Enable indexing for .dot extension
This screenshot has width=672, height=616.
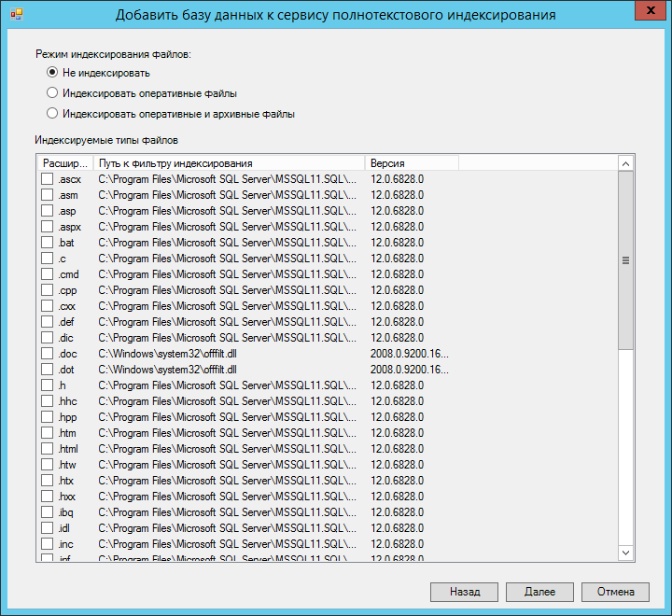click(x=48, y=370)
